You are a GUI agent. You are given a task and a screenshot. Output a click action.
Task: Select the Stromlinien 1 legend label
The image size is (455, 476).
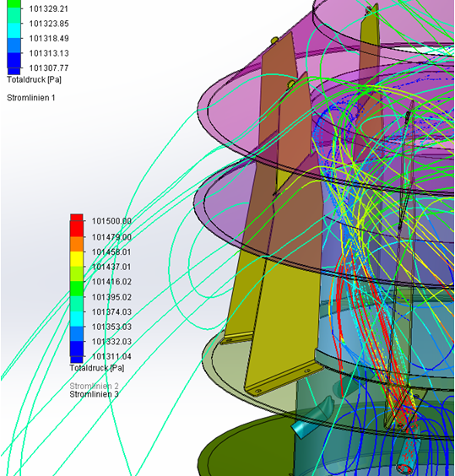31,98
